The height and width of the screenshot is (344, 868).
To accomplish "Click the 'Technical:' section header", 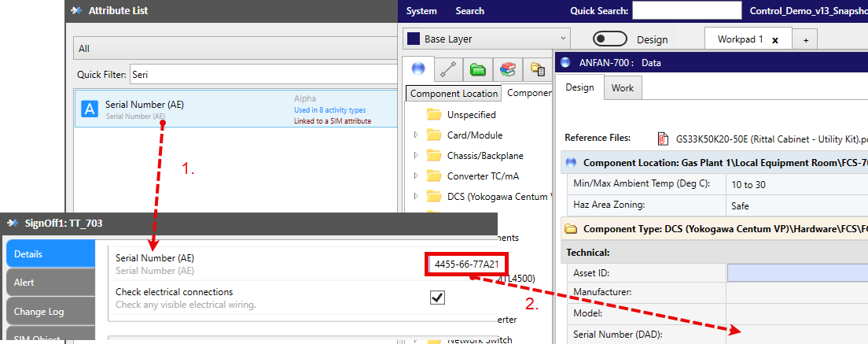I will (588, 253).
